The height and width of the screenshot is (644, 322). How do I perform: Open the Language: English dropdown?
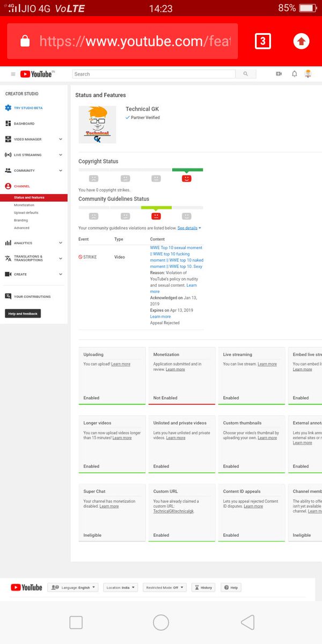pos(73,588)
